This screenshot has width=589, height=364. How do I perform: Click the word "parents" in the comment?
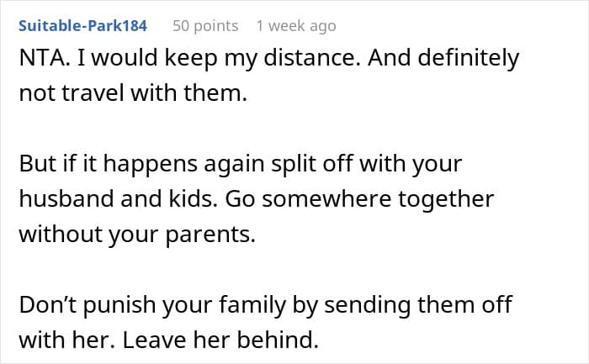coord(213,235)
